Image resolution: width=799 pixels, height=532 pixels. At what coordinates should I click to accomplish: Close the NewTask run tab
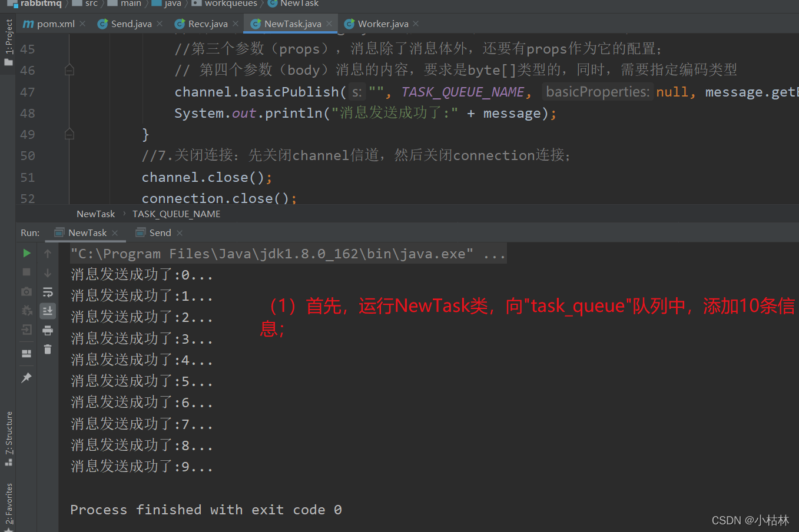click(x=115, y=233)
